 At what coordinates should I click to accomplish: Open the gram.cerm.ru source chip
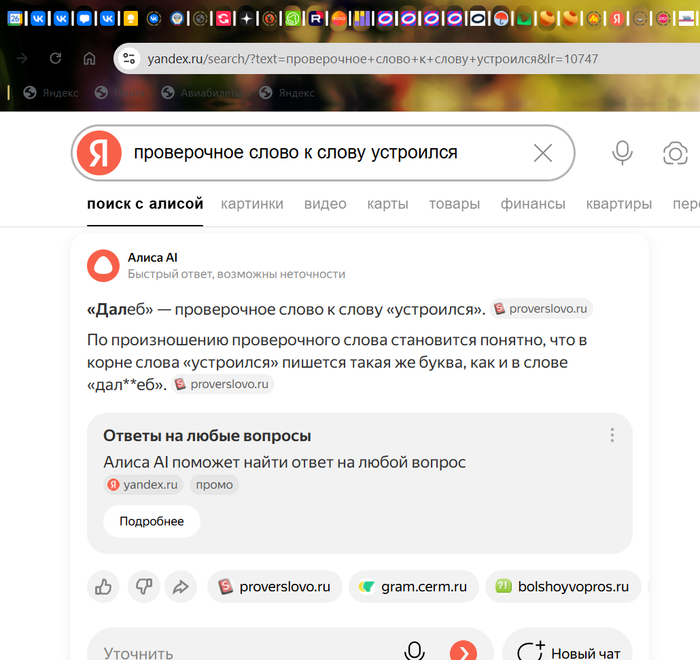(x=413, y=587)
